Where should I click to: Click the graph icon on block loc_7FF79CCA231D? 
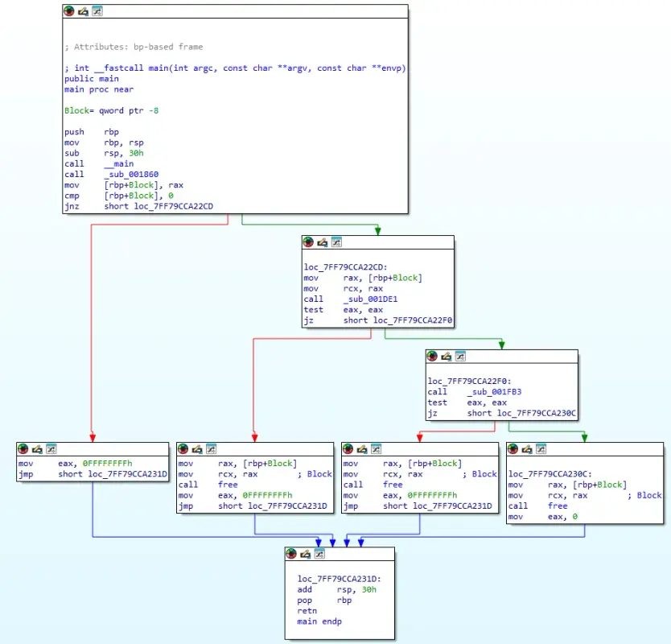[319, 554]
